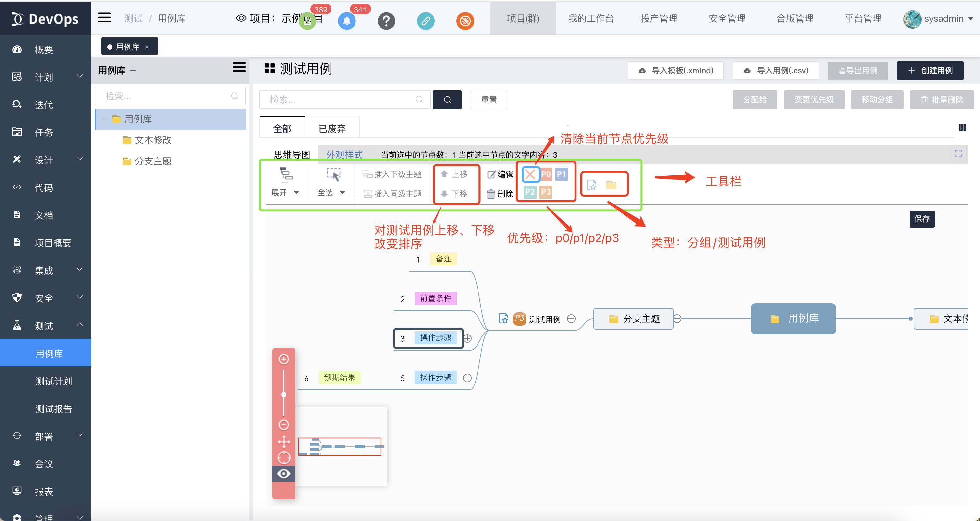Click the help question mark icon
980x521 pixels.
(386, 21)
